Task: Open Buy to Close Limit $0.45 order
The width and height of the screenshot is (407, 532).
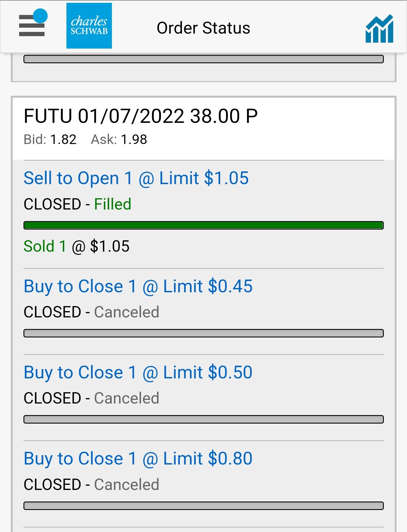Action: 138,286
